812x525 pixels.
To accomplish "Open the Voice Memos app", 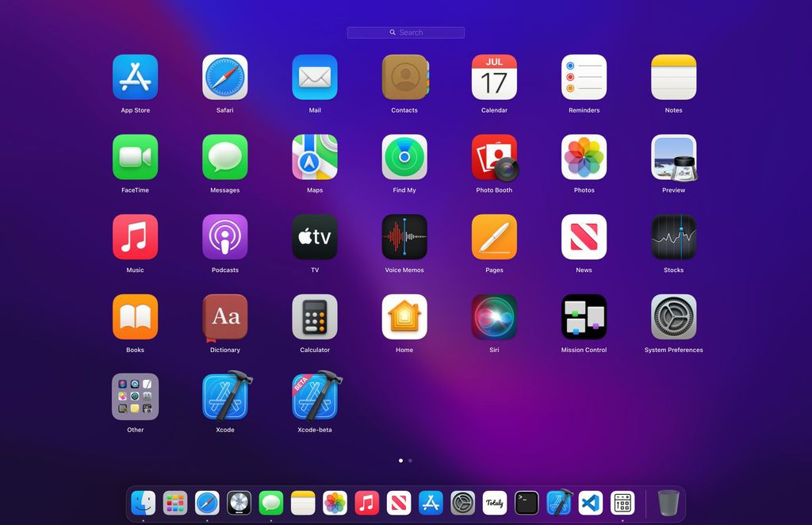I will point(404,237).
